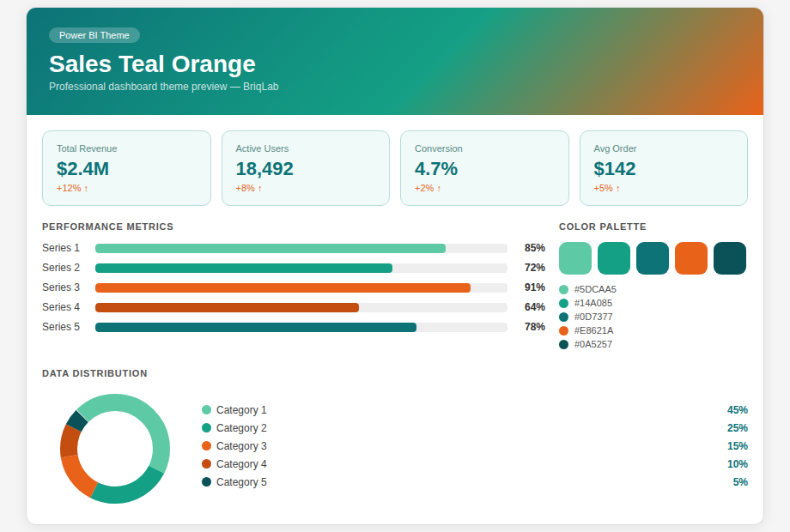Open the Active Users card

305,168
